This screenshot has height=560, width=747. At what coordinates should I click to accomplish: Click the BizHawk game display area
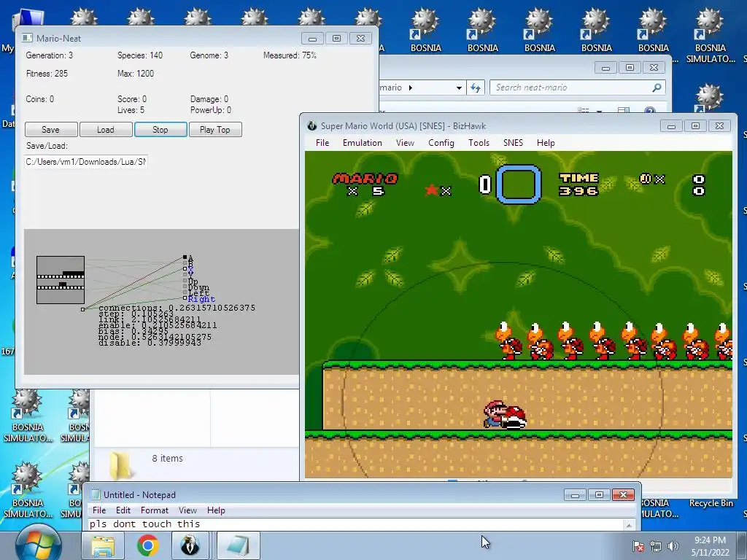click(x=519, y=314)
